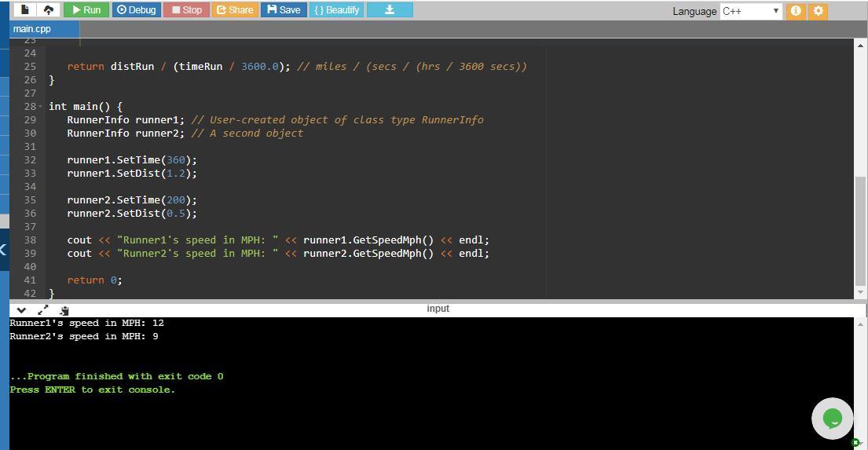Collapse the main() fold arrow at line 28

click(x=40, y=106)
